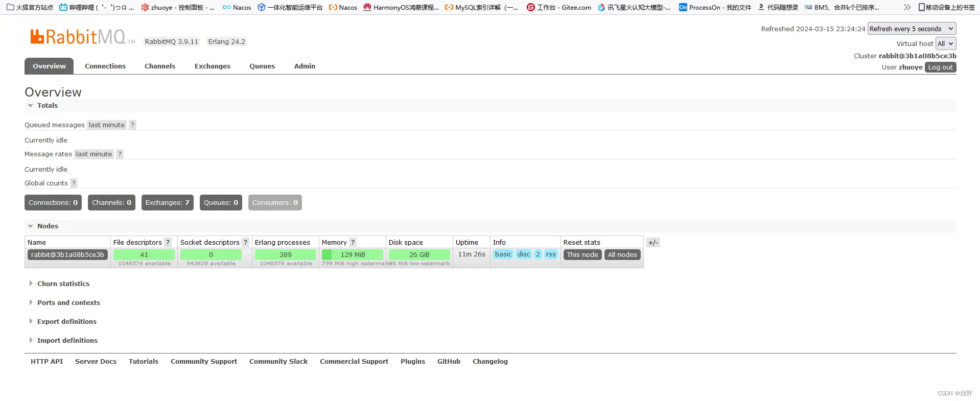Open the HarmonyOS course bookmark
The width and height of the screenshot is (980, 401).
(x=401, y=7)
